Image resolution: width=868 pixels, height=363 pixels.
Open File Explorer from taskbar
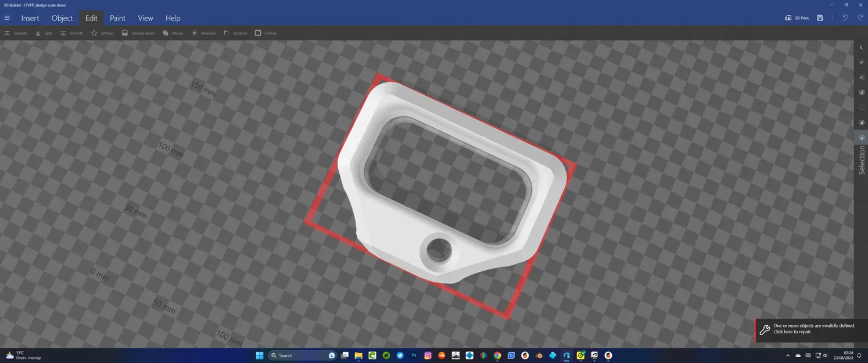(x=358, y=355)
